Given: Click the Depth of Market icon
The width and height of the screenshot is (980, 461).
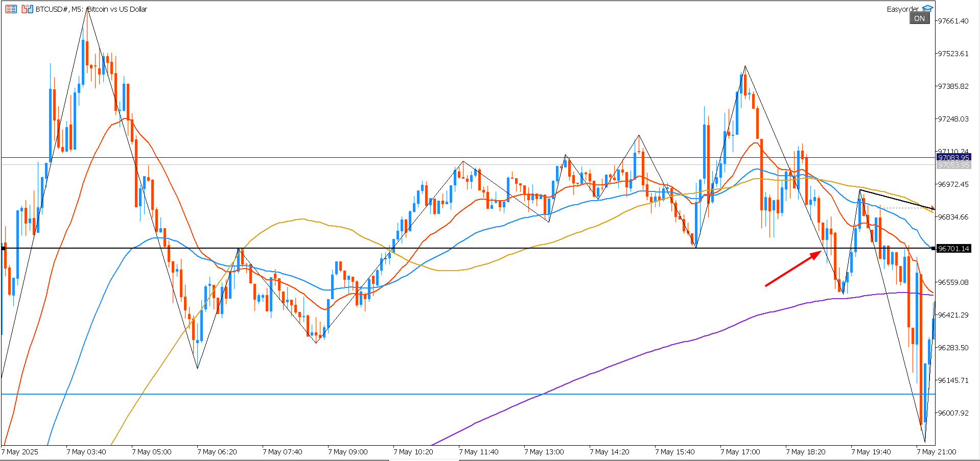Looking at the screenshot, I should point(11,9).
